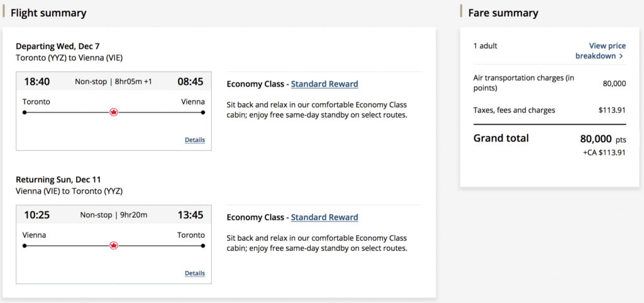Click the Departing Wed, Dec 7 heading

pyautogui.click(x=58, y=46)
